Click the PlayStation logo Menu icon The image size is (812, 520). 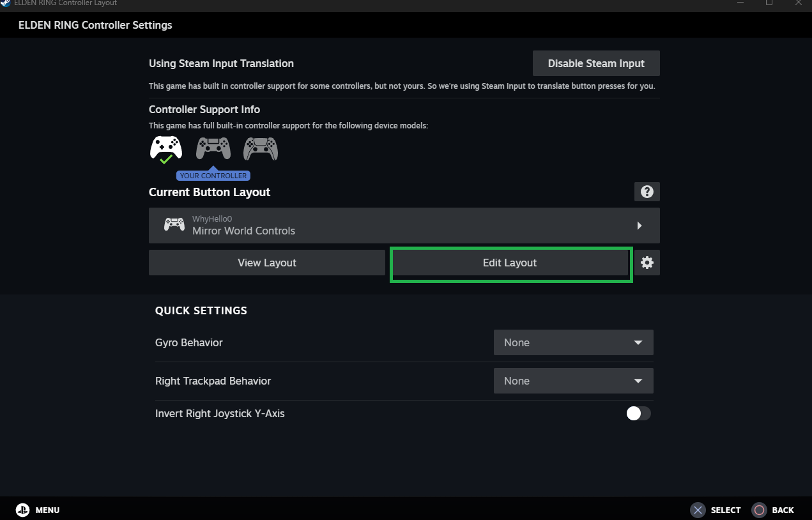coord(23,510)
